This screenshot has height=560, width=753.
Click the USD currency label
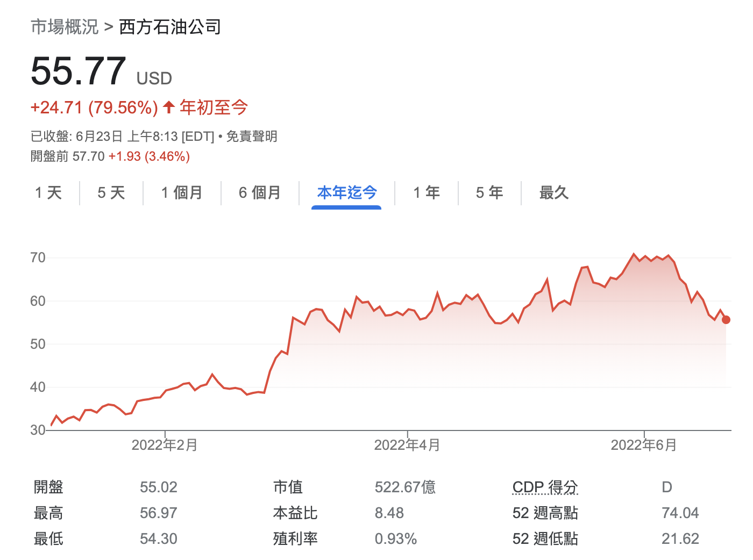pos(154,78)
